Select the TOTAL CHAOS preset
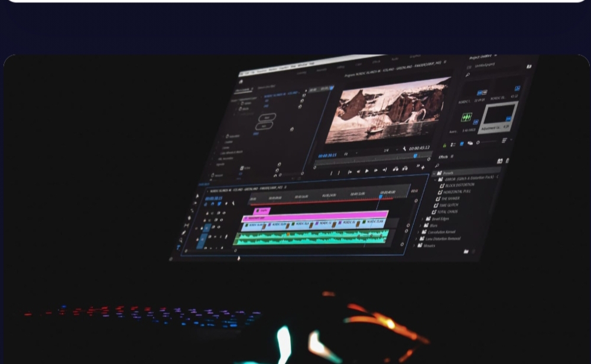 point(447,212)
